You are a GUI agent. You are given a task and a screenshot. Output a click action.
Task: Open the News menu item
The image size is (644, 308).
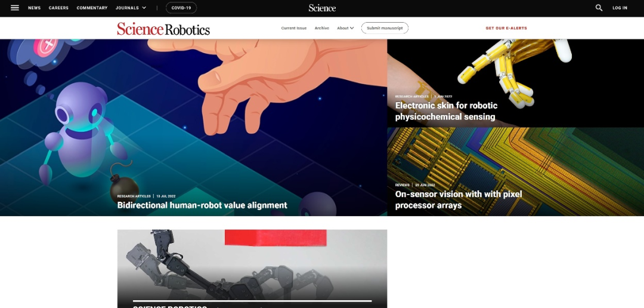(35, 8)
